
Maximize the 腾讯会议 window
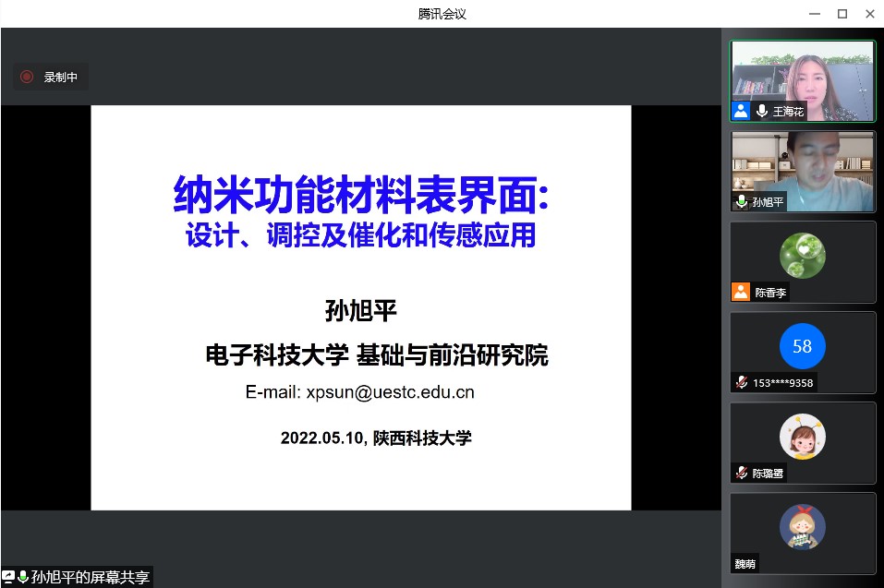(842, 13)
